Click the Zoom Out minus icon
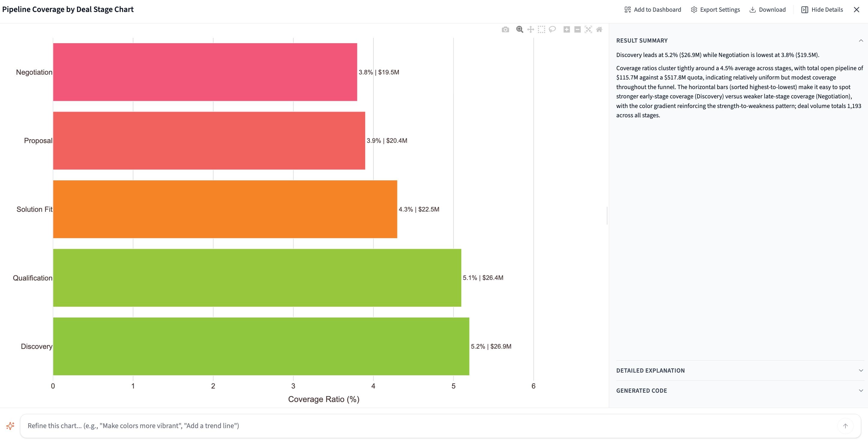 pos(578,30)
